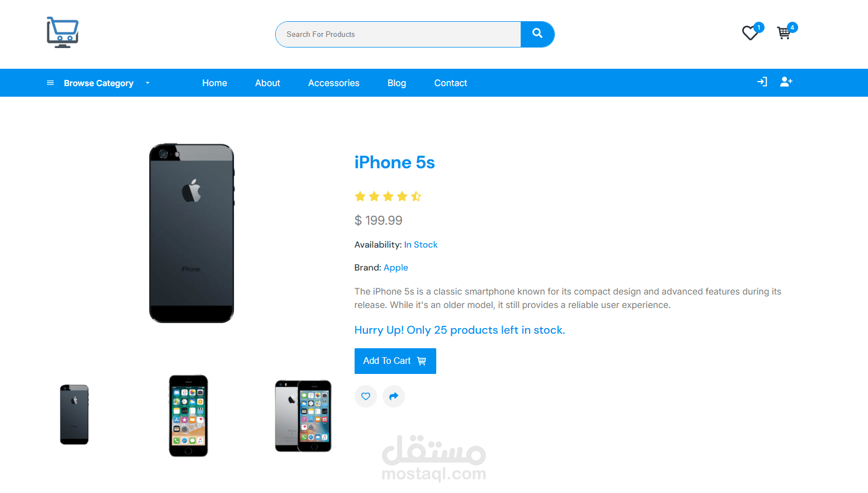Add product to wishlist with round heart button
Viewport: 868px width, 493px height.
366,396
